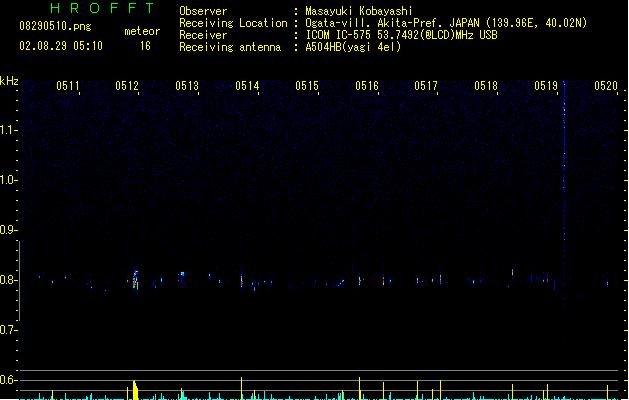
Task: Click the 0520 time marker
Action: pyautogui.click(x=606, y=86)
